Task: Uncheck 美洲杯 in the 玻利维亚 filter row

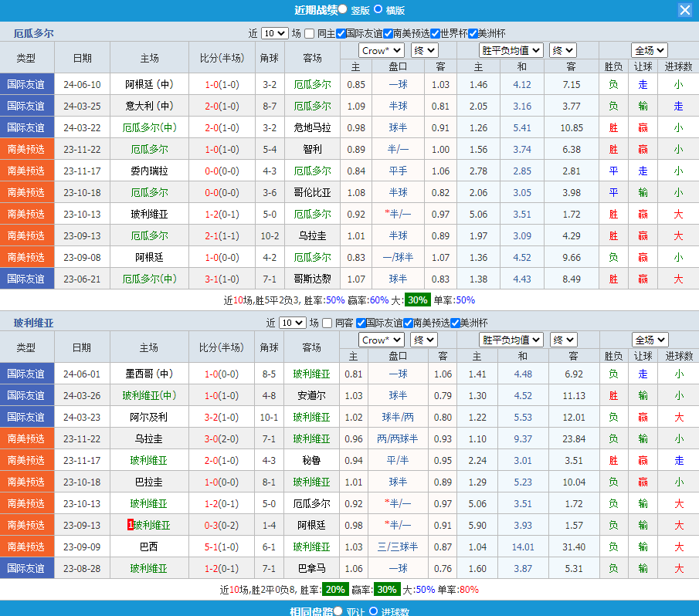Action: point(455,323)
